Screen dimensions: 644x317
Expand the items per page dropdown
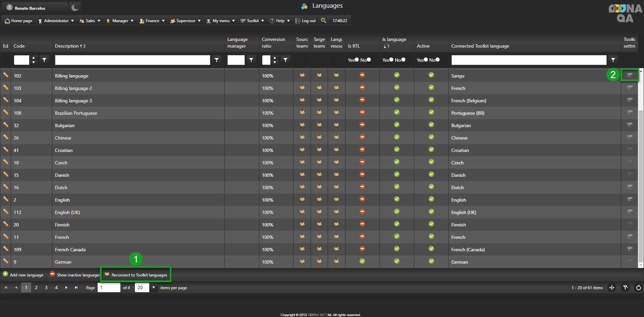pos(154,287)
